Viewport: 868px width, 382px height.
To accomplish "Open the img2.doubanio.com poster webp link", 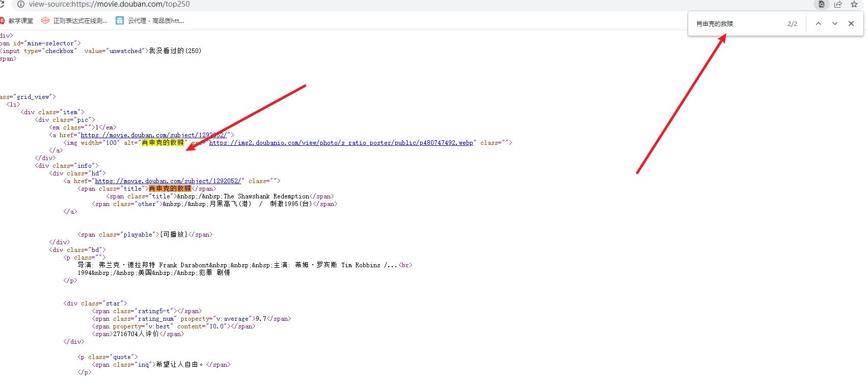I will (x=341, y=143).
